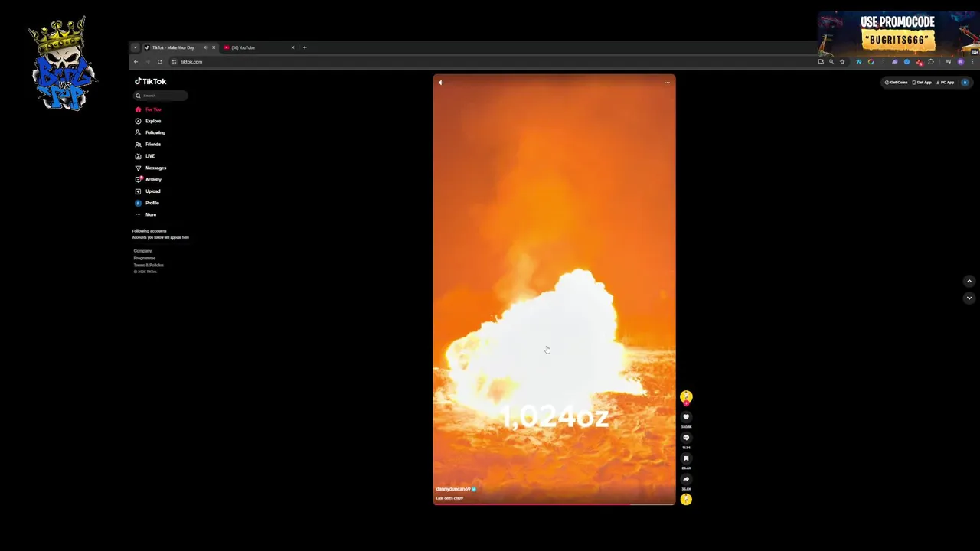The image size is (980, 551).
Task: Open the translate extension icon
Action: click(x=859, y=62)
